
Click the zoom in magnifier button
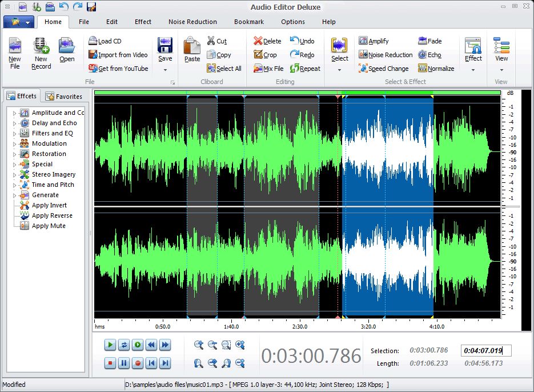199,345
